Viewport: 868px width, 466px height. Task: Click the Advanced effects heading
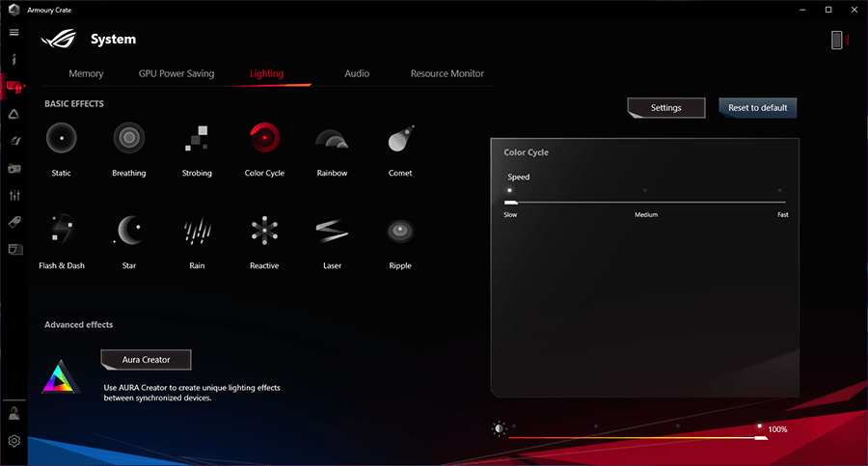click(79, 325)
